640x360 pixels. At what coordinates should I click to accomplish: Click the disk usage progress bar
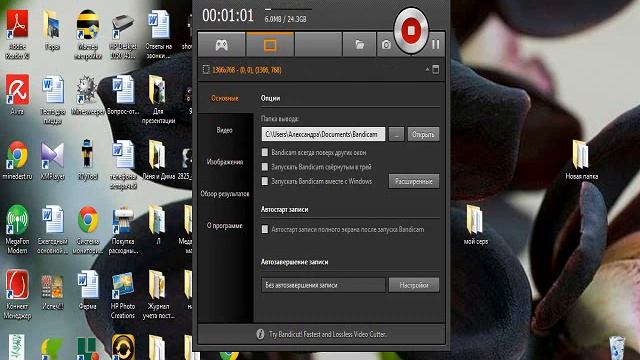(x=288, y=9)
